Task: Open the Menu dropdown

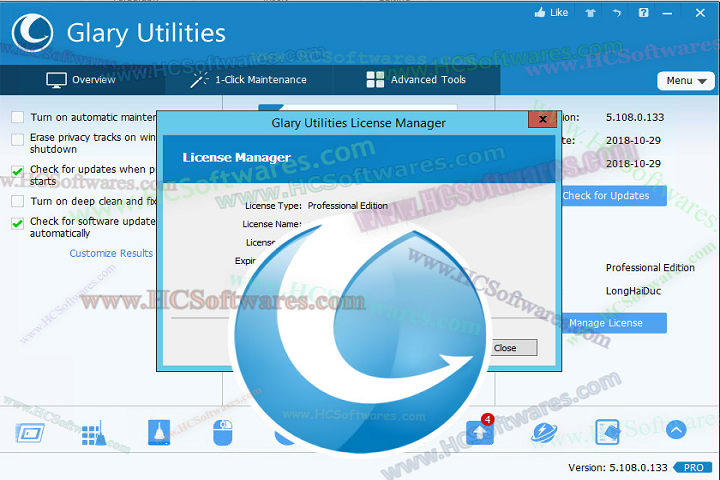Action: 686,81
